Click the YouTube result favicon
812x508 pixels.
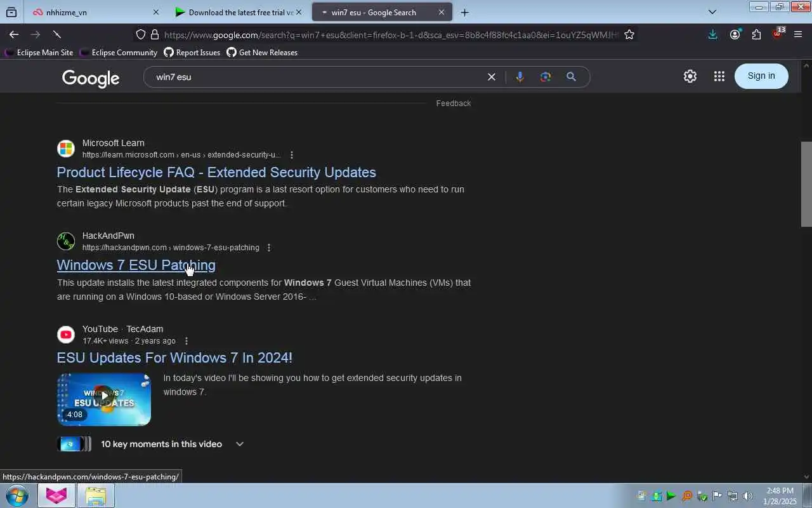point(66,335)
